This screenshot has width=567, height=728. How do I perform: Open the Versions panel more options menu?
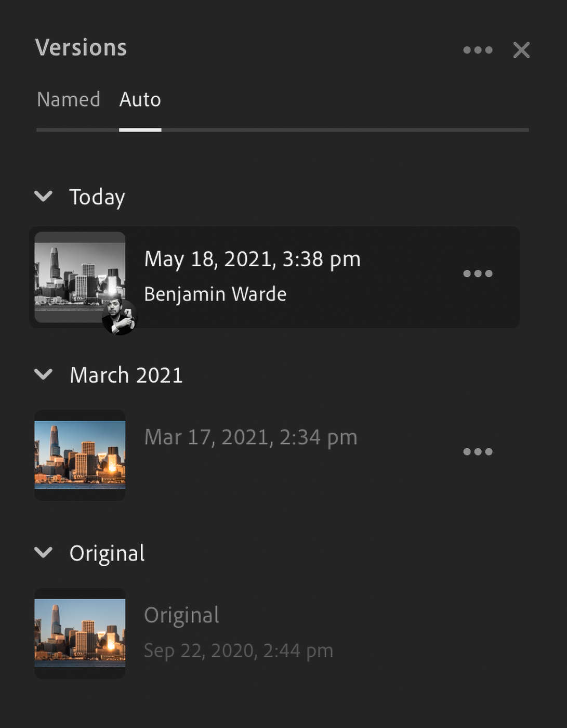(478, 50)
